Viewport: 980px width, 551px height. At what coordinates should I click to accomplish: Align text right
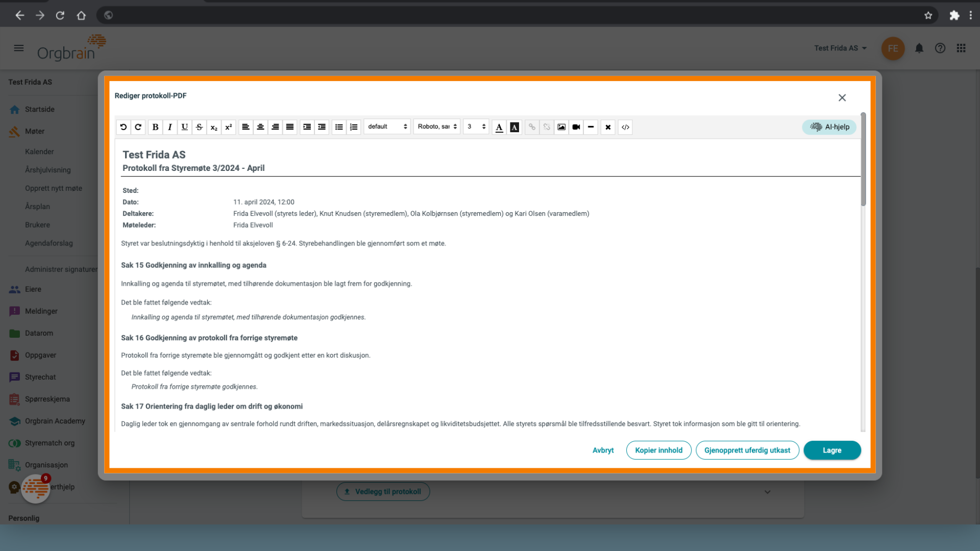[x=275, y=127]
